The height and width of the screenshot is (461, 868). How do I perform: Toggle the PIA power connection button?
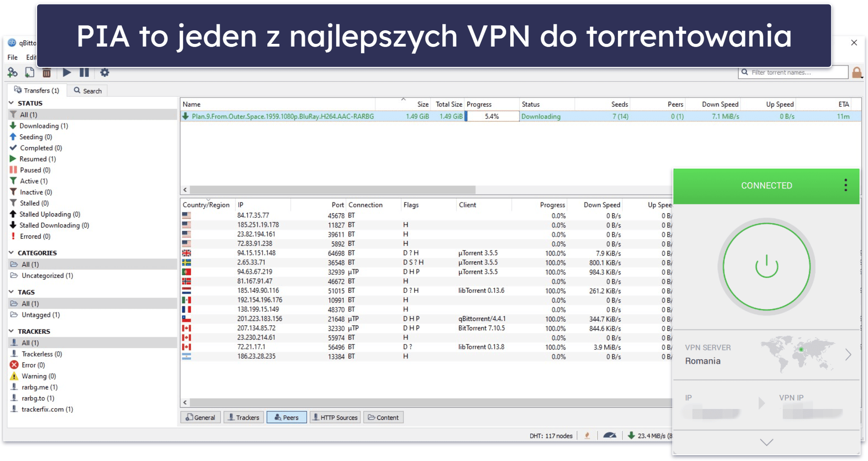tap(767, 267)
